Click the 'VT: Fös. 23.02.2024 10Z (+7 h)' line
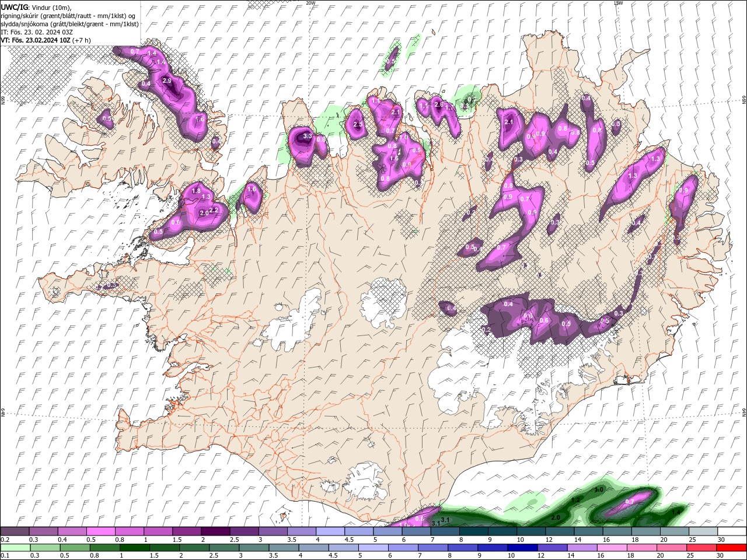The width and height of the screenshot is (747, 560). click(x=46, y=40)
